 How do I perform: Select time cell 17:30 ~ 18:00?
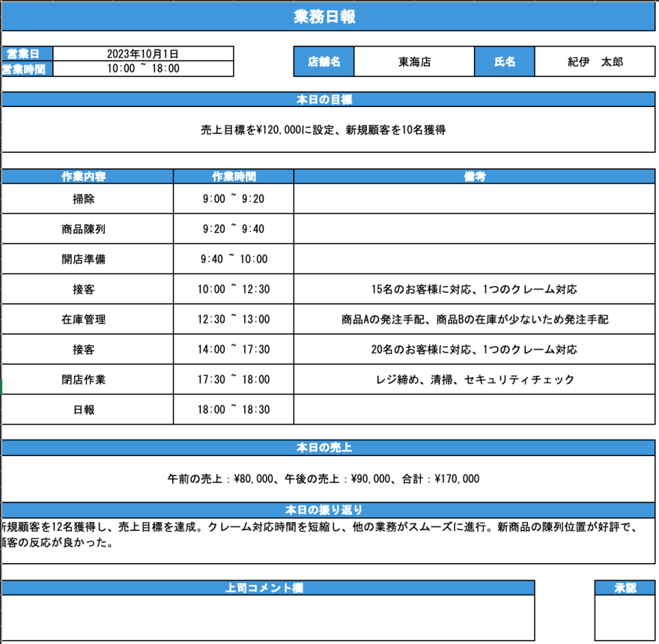pyautogui.click(x=233, y=379)
